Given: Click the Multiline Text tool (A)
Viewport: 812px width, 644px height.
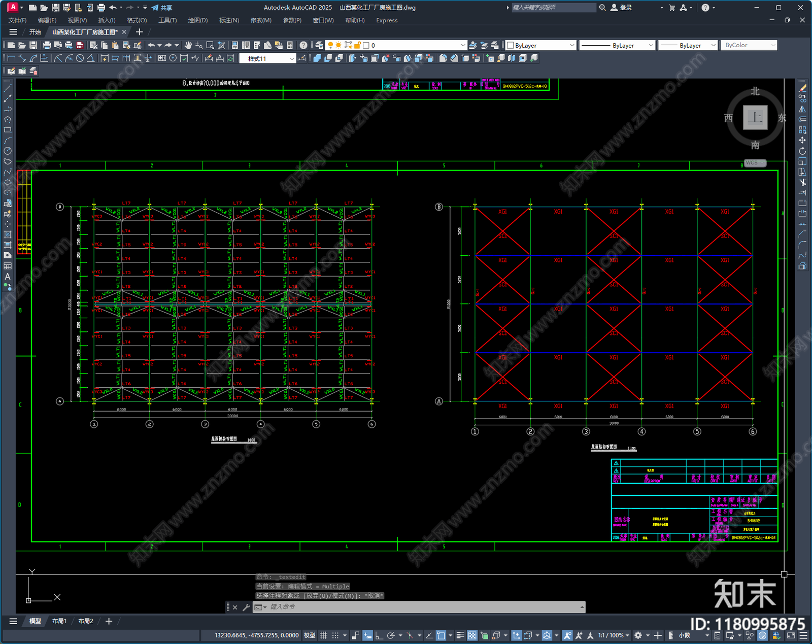Looking at the screenshot, I should pos(8,277).
